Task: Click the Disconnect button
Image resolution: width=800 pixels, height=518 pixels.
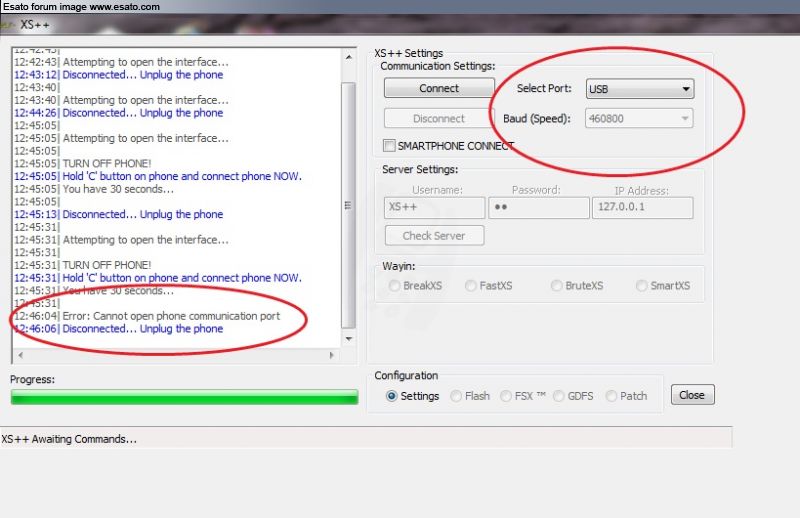Action: 439,118
